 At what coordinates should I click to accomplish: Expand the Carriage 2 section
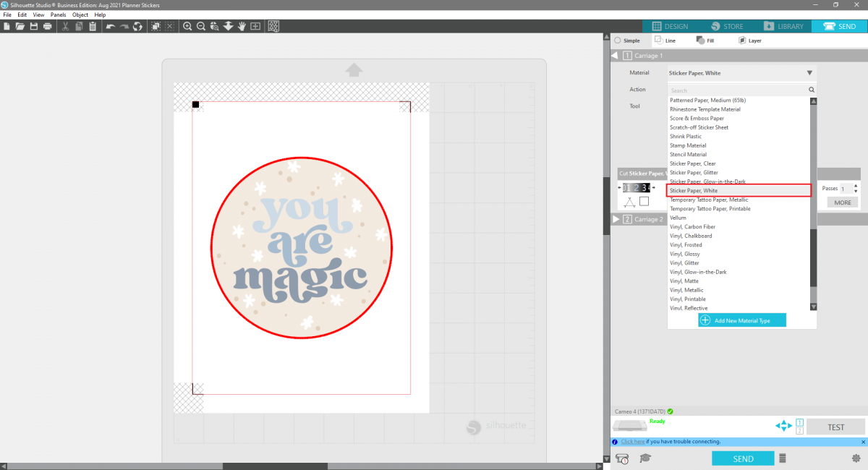click(x=616, y=219)
